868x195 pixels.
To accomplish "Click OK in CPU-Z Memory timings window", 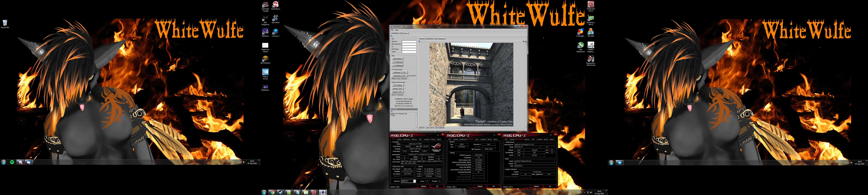I will [494, 186].
